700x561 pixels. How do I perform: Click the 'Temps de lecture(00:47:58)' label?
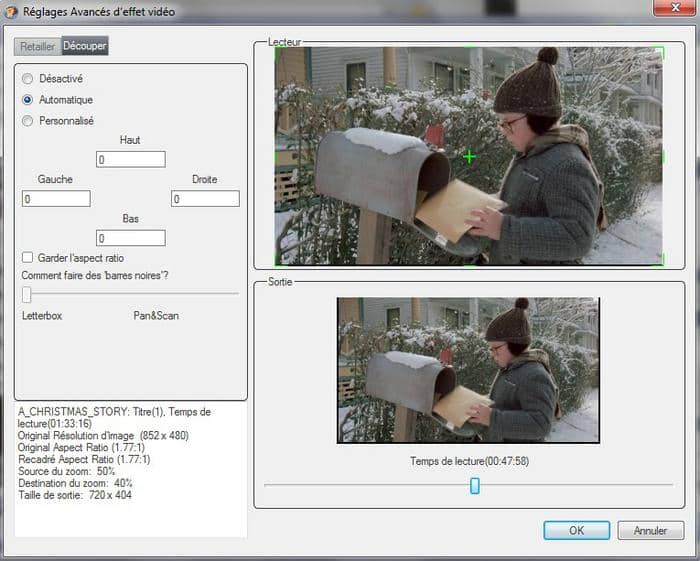[470, 461]
